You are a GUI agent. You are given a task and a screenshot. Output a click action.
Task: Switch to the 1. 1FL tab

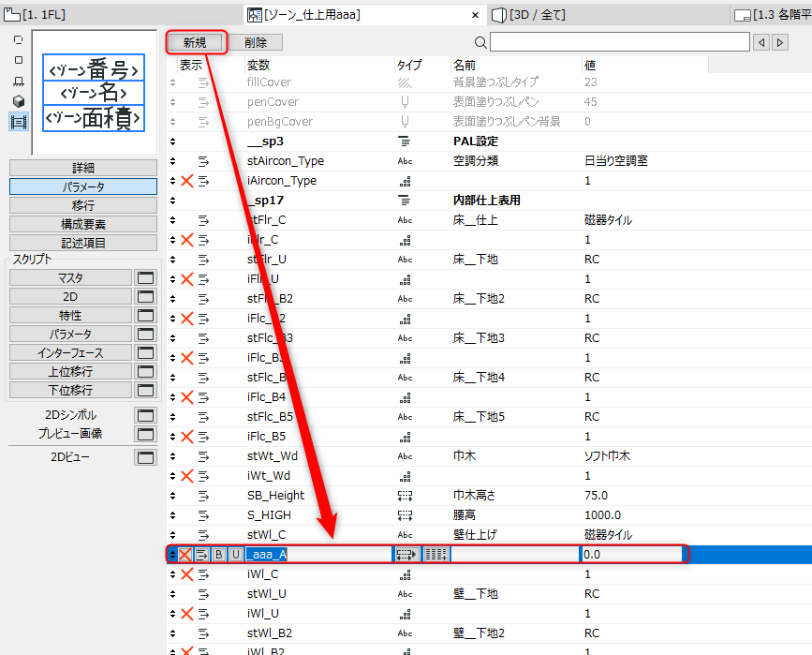click(35, 14)
